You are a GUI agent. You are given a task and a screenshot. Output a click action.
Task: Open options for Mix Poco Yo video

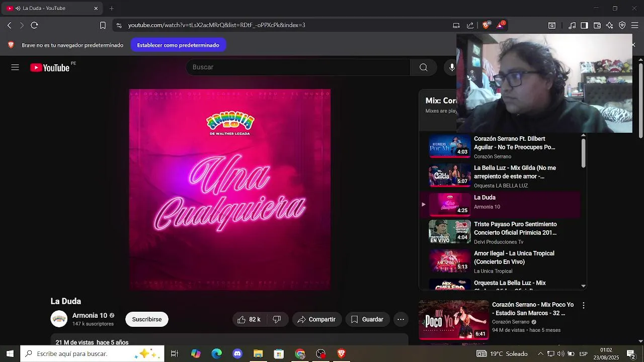584,305
